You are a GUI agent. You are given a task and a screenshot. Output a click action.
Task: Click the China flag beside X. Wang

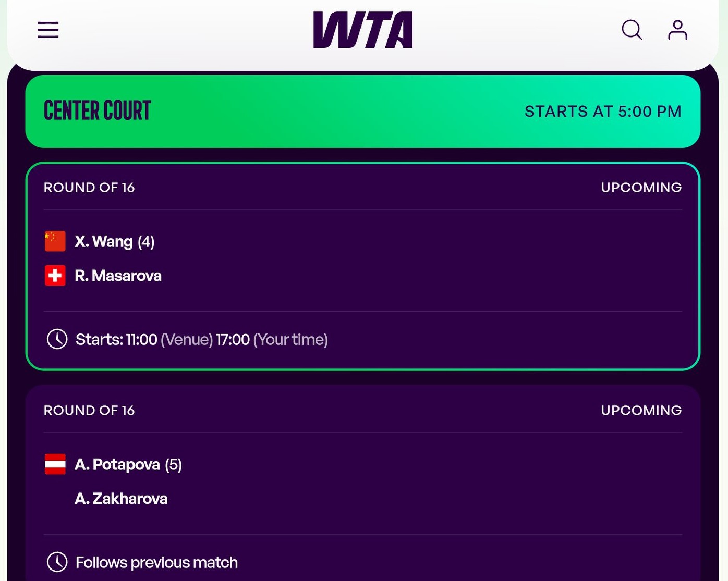coord(55,241)
